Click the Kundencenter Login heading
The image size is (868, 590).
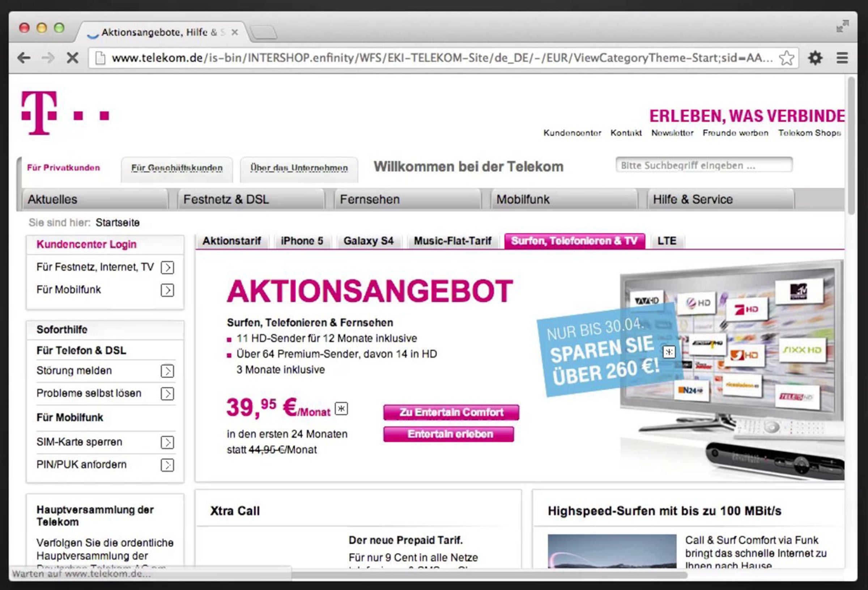[x=86, y=245]
